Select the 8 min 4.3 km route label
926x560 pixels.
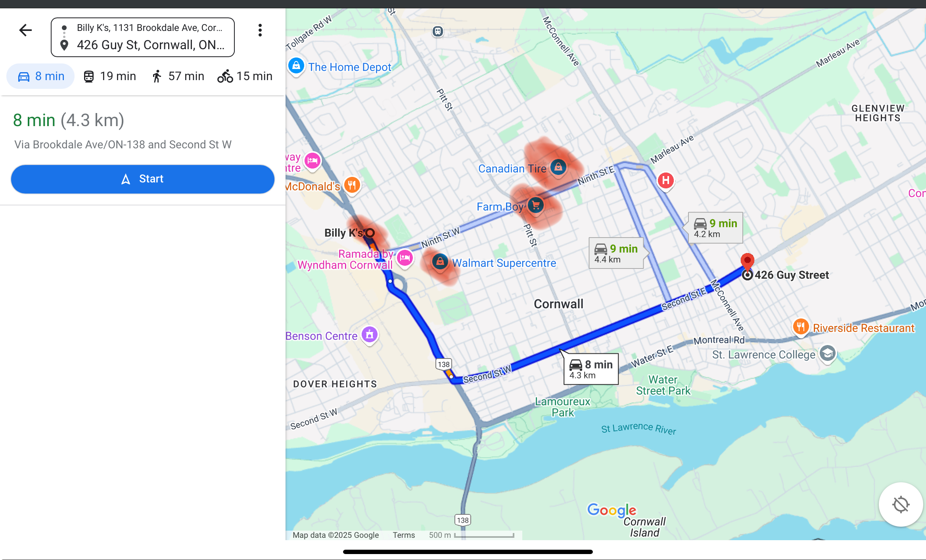pyautogui.click(x=591, y=369)
